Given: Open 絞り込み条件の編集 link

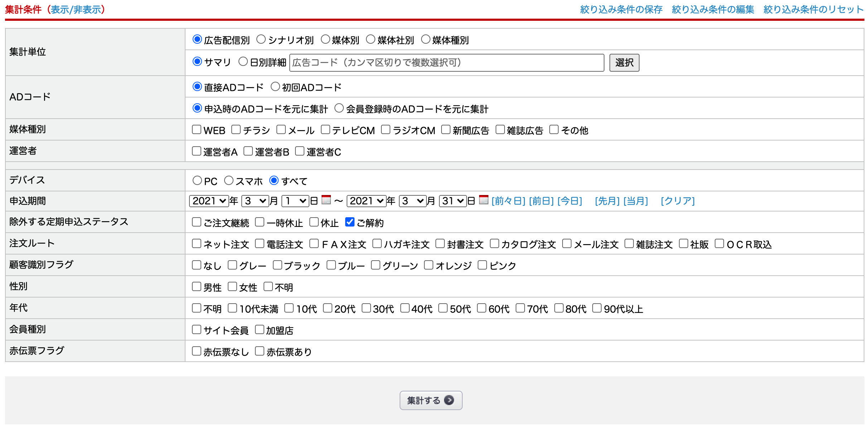Looking at the screenshot, I should 713,9.
